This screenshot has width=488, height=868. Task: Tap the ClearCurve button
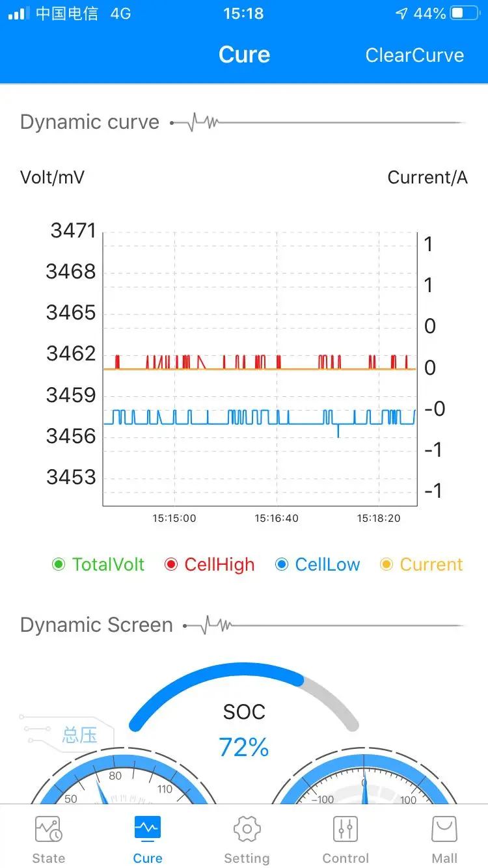pyautogui.click(x=414, y=55)
